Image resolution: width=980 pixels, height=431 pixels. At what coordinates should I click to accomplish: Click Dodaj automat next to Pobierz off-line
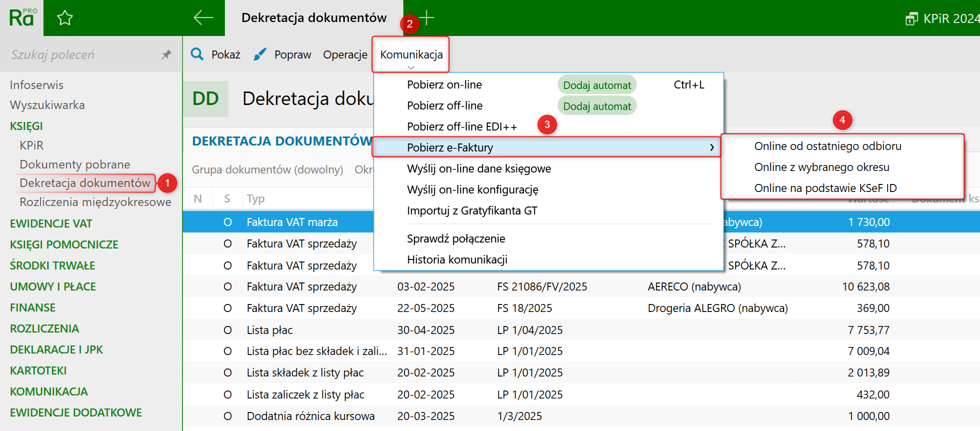[597, 106]
